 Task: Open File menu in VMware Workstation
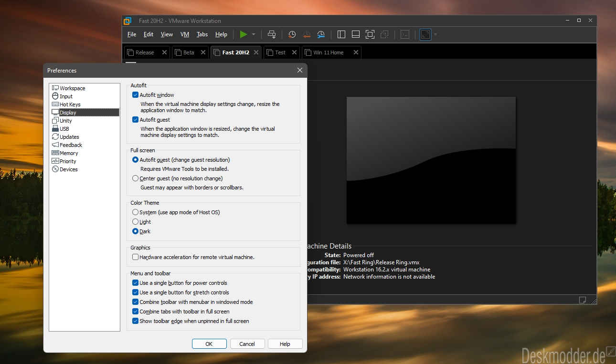(132, 34)
